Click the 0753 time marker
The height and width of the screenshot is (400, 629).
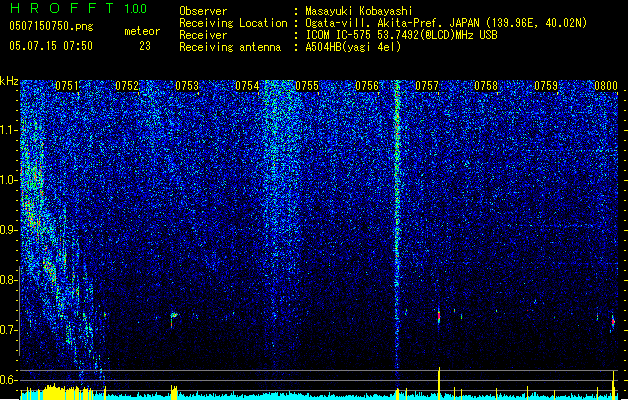click(x=187, y=85)
